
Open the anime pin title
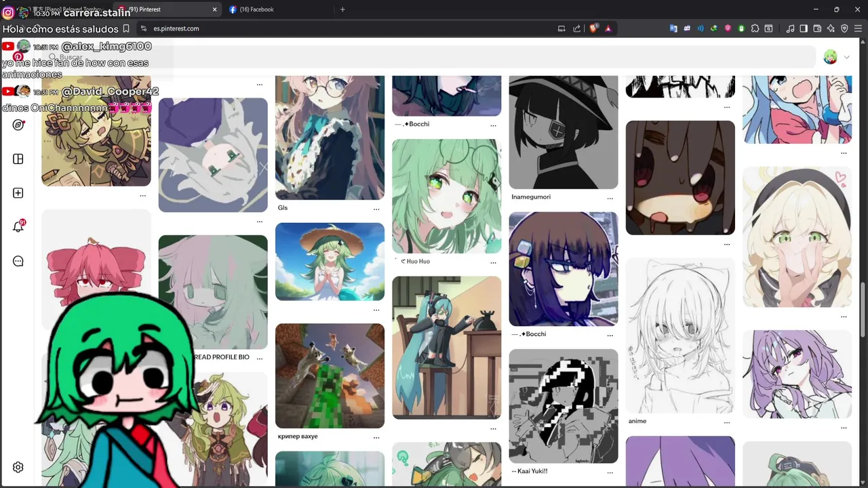point(637,421)
